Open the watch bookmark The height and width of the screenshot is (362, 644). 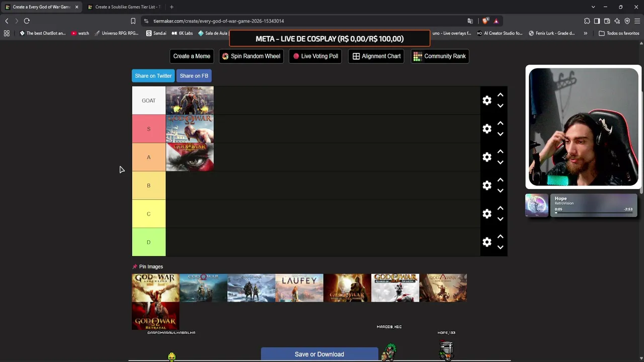(x=80, y=33)
